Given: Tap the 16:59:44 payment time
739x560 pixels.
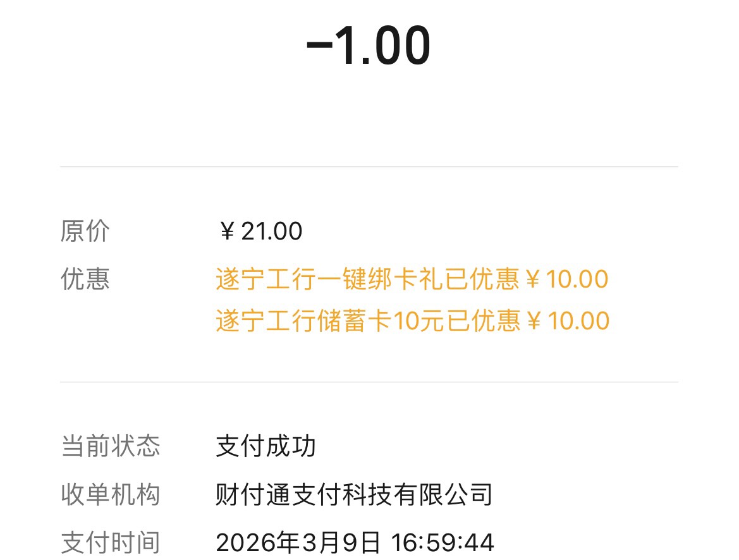Looking at the screenshot, I should pos(442,542).
